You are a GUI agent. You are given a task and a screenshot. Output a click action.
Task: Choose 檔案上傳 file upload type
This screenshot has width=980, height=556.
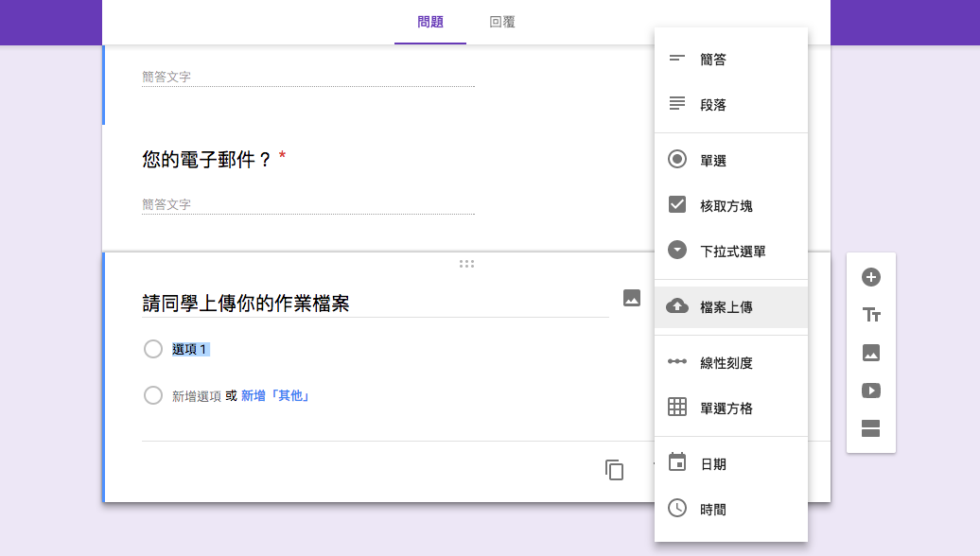click(730, 306)
